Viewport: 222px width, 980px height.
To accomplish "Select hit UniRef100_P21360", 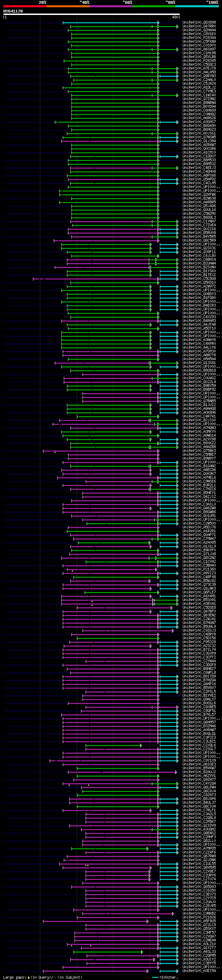I will pyautogui.click(x=199, y=569).
